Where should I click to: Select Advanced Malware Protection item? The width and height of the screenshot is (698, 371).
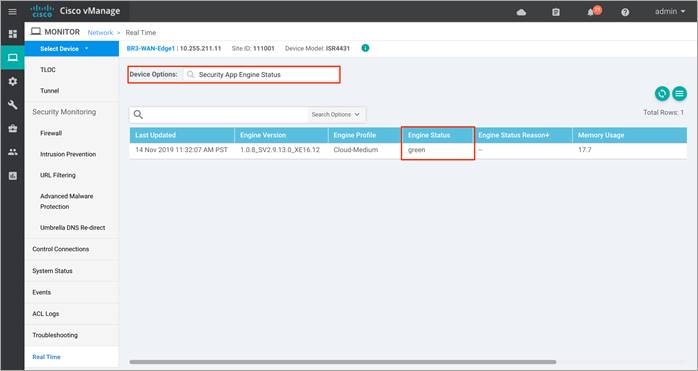67,201
